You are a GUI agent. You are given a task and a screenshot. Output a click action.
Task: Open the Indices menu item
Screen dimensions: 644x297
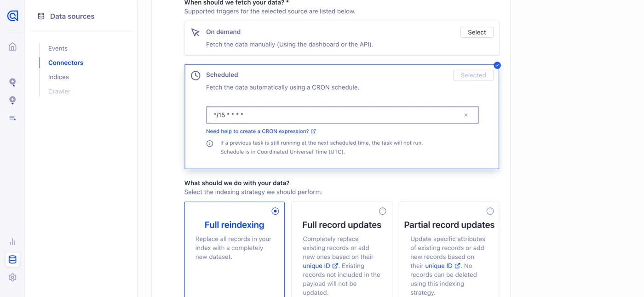pyautogui.click(x=58, y=77)
